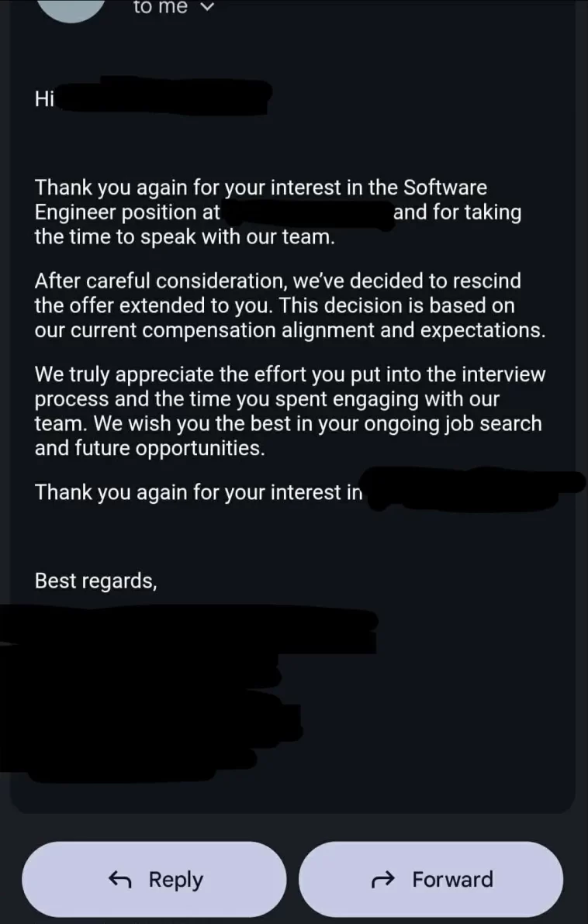
Task: Tap the "to me" recipient label
Action: pos(161,7)
